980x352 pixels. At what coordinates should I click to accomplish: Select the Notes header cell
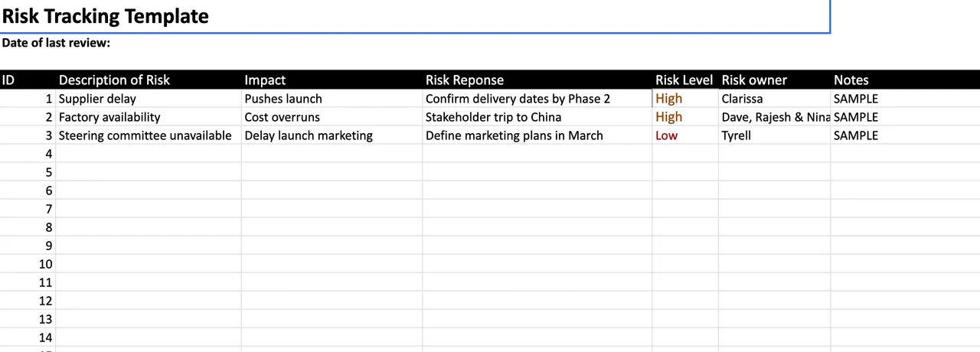(905, 80)
